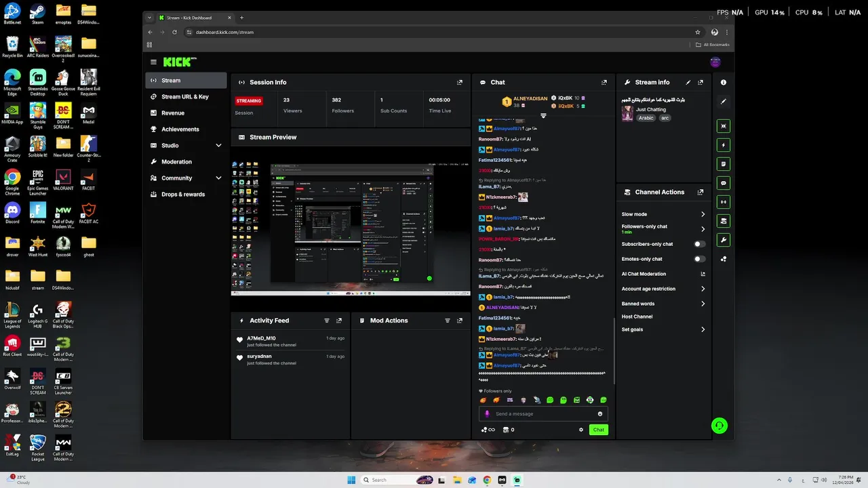Pop out the Mod Actions panel
868x488 pixels.
coord(460,321)
